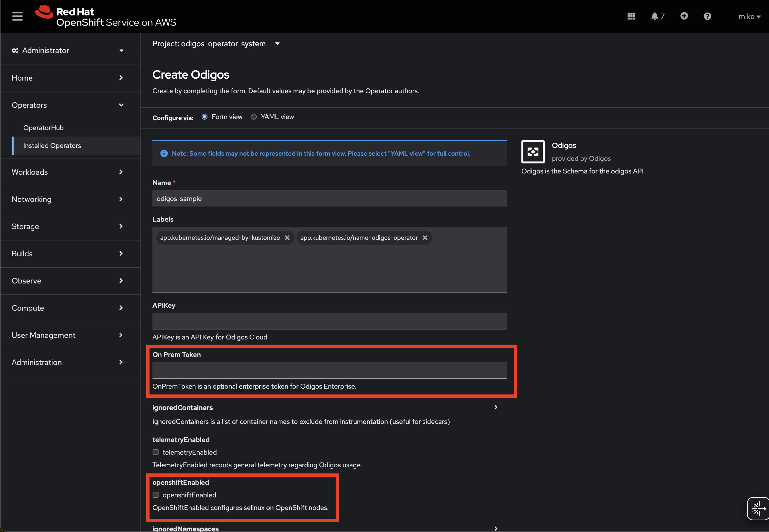Open the help question mark icon
The width and height of the screenshot is (769, 532).
click(x=707, y=16)
